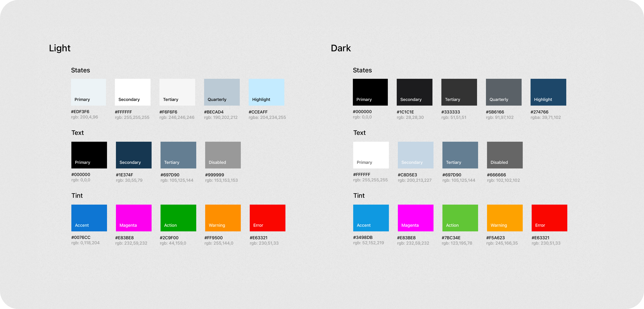Click Dark Tint Action swatch #7BC34E
This screenshot has width=644, height=309.
[460, 218]
